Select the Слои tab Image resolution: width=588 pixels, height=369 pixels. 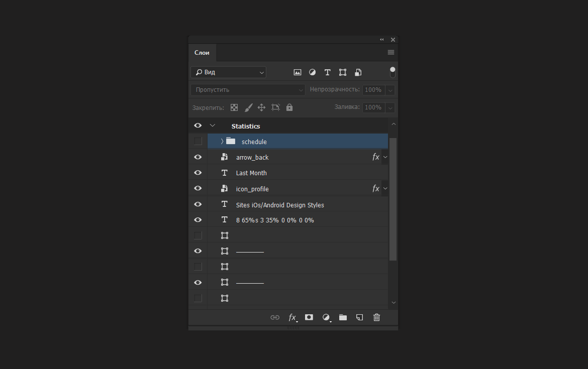202,52
